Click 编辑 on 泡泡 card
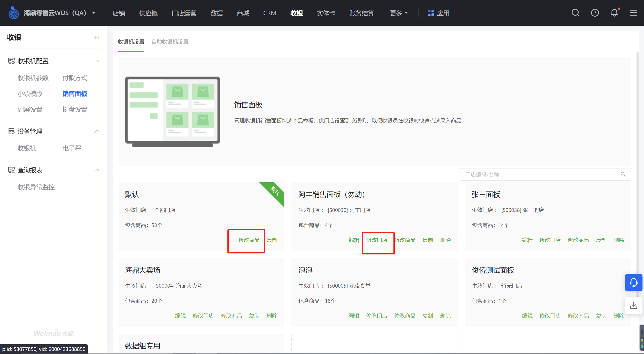The width and height of the screenshot is (644, 354). coord(354,316)
